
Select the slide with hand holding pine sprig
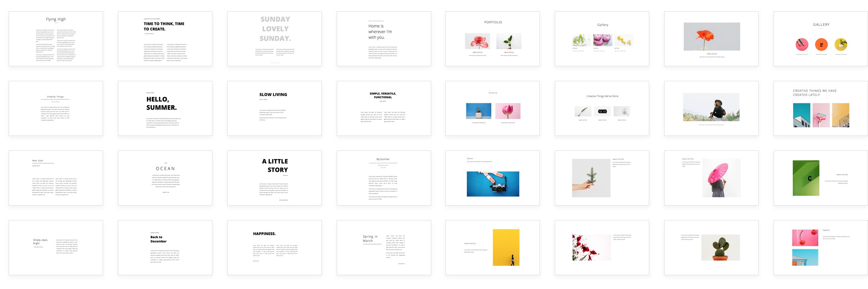coord(602,178)
